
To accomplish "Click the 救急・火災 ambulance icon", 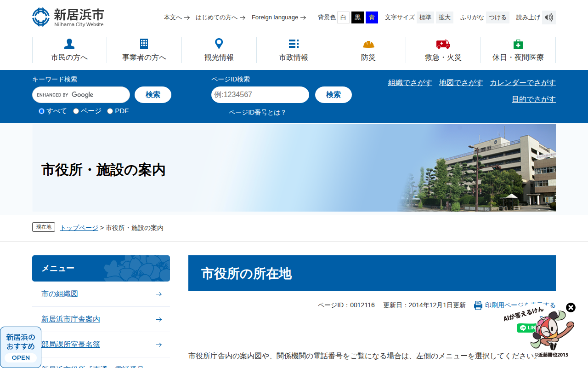I will click(x=443, y=43).
